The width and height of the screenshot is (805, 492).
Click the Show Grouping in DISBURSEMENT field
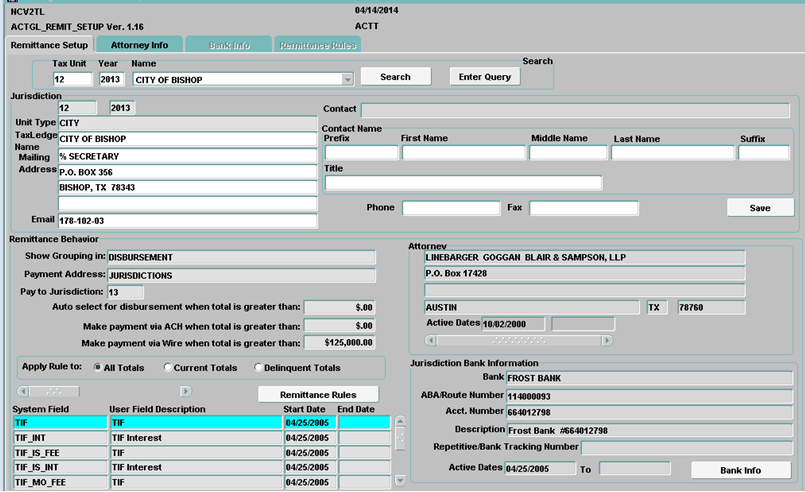(x=241, y=257)
